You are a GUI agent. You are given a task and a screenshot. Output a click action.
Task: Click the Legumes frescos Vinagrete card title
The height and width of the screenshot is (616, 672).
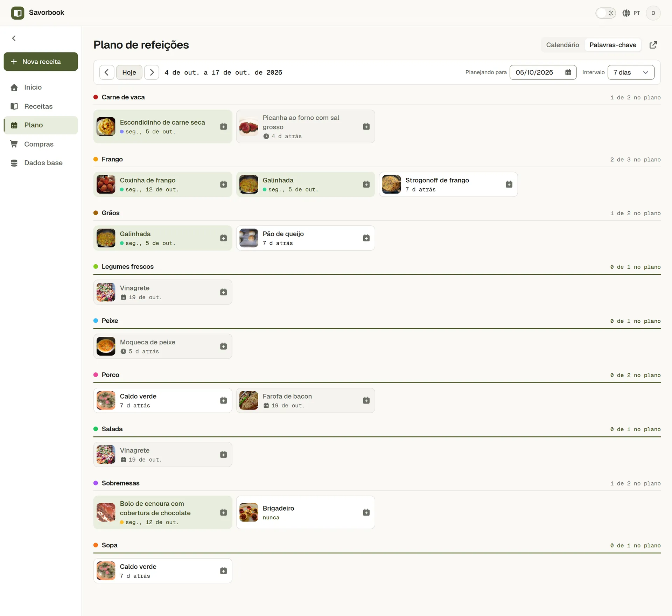pyautogui.click(x=135, y=288)
